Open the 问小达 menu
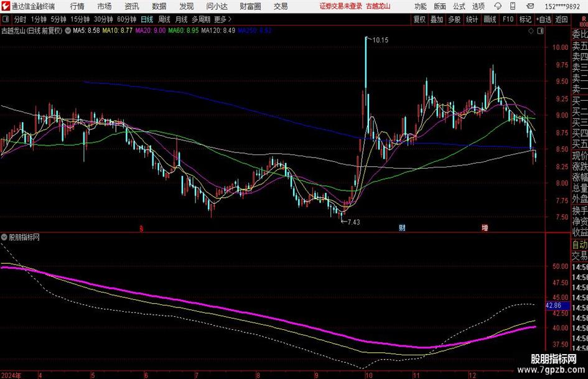 click(217, 6)
